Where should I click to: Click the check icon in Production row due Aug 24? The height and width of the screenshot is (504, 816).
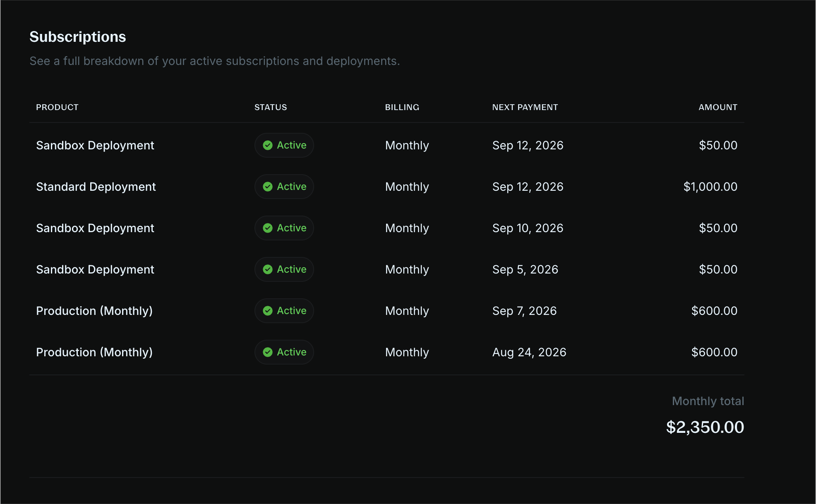click(268, 352)
